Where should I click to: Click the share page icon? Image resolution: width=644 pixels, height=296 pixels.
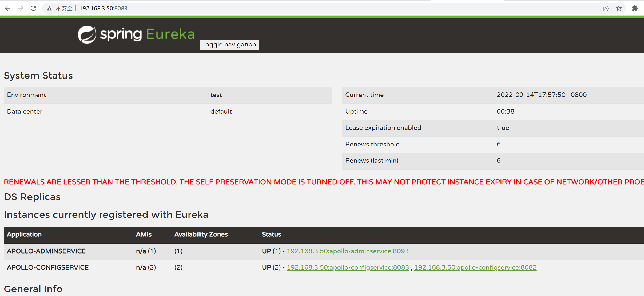pyautogui.click(x=606, y=8)
